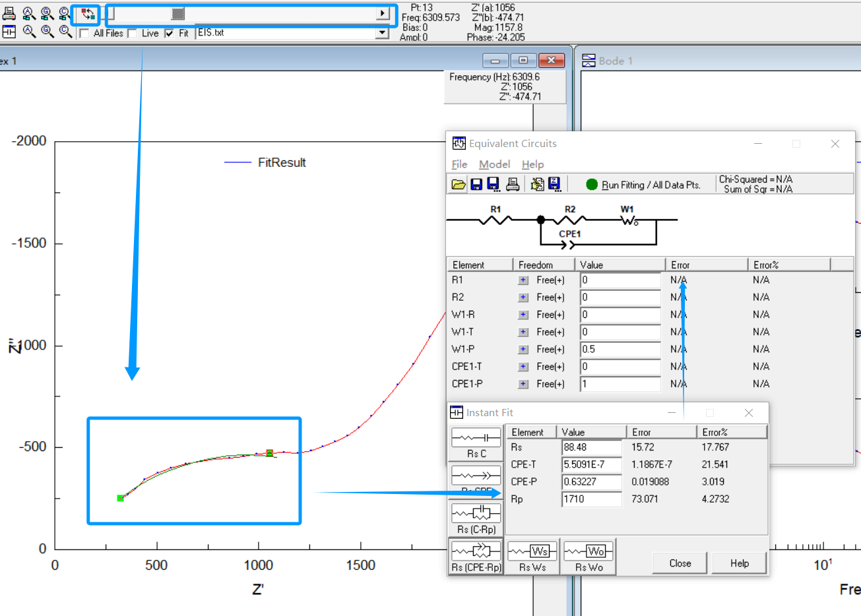The height and width of the screenshot is (616, 861).
Task: Open the EIS.txt file dropdown
Action: (x=382, y=33)
